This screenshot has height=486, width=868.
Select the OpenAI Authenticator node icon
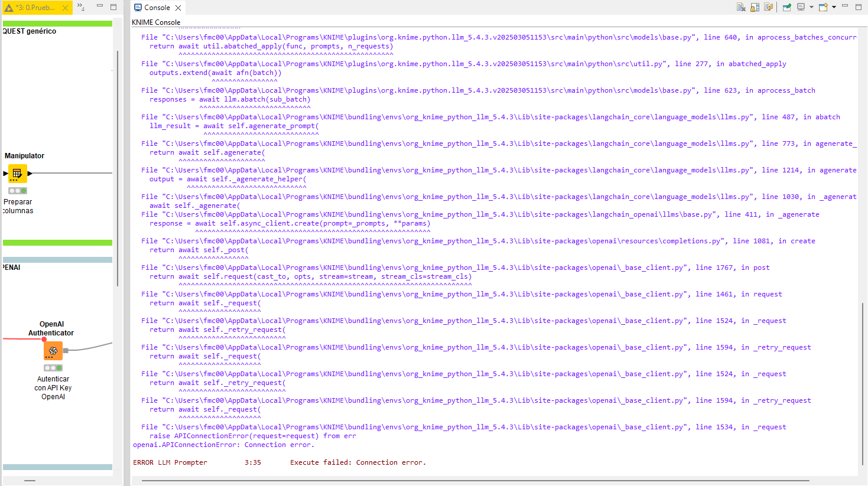pos(53,351)
